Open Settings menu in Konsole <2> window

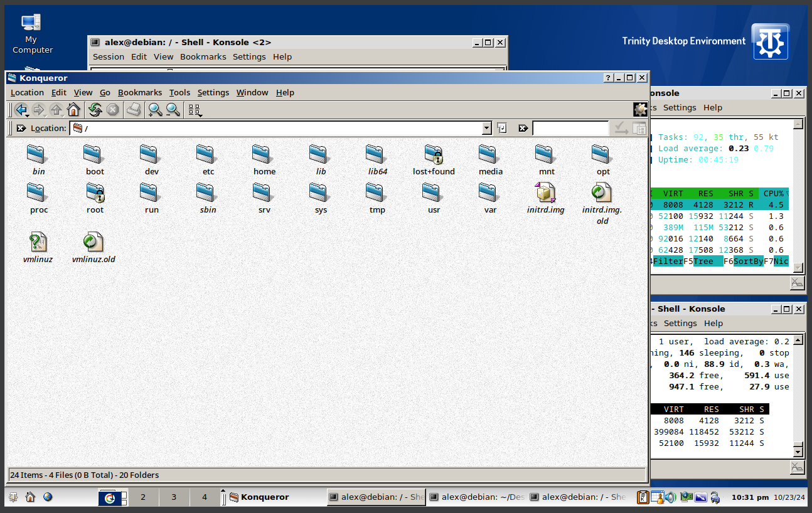pos(249,57)
